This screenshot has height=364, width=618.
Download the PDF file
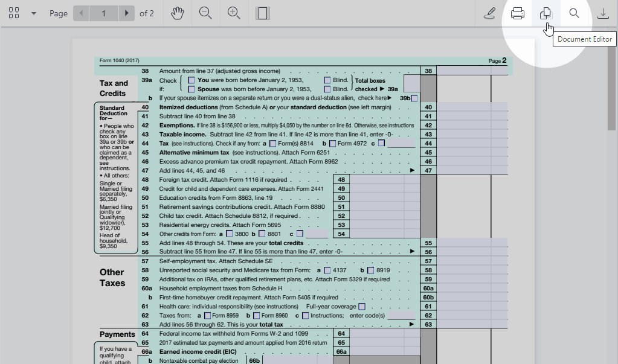pyautogui.click(x=602, y=13)
